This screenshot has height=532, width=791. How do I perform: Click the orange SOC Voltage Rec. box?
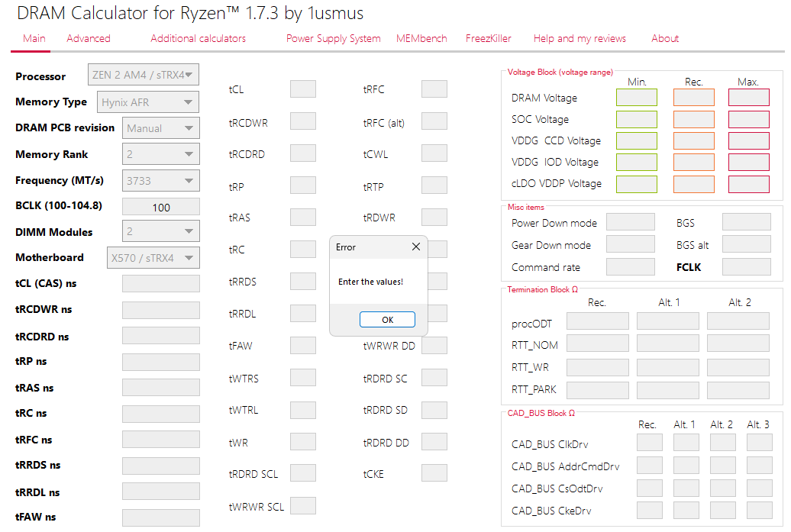[x=693, y=120]
